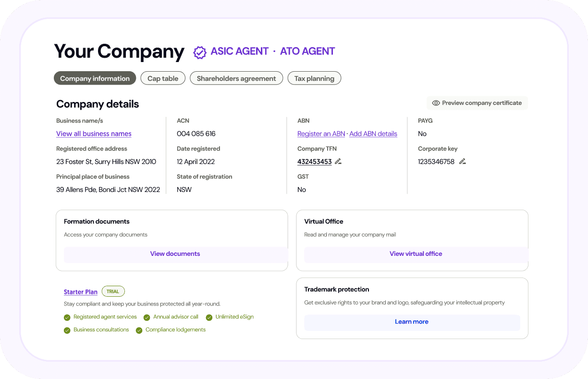Image resolution: width=588 pixels, height=379 pixels.
Task: Select the Tax planning tab
Action: [314, 78]
